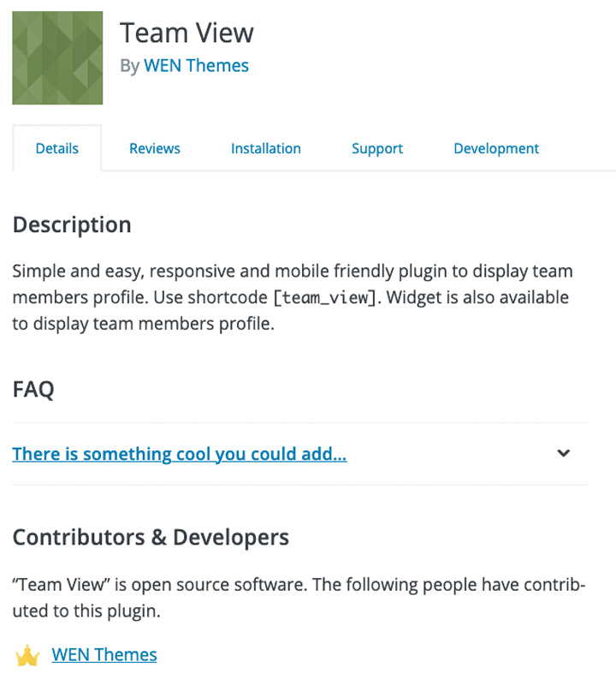Image resolution: width=616 pixels, height=685 pixels.
Task: Expand the FAQ chevron arrow
Action: coord(563,453)
